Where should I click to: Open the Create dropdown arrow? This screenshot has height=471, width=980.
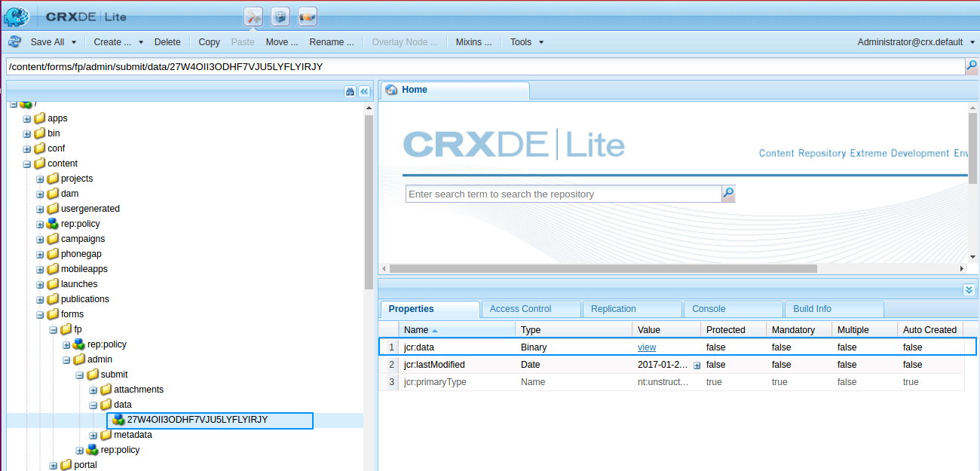[x=141, y=42]
